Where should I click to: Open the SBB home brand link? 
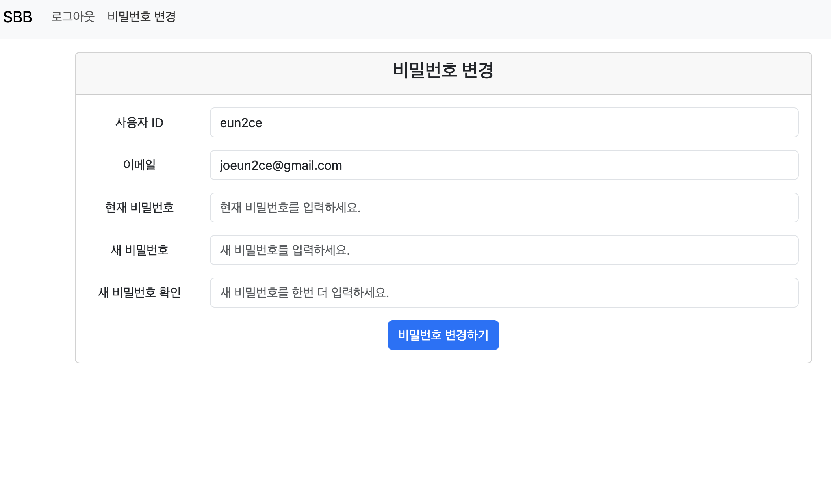coord(18,17)
